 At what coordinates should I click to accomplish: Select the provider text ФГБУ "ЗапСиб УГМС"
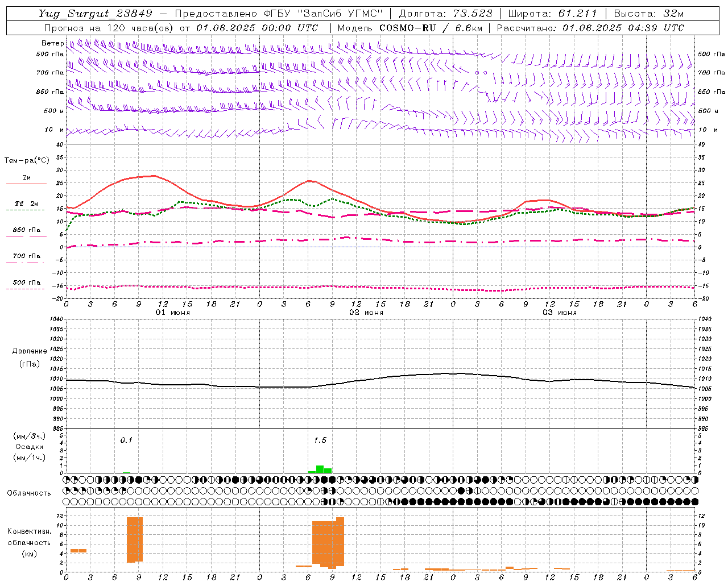(x=324, y=14)
